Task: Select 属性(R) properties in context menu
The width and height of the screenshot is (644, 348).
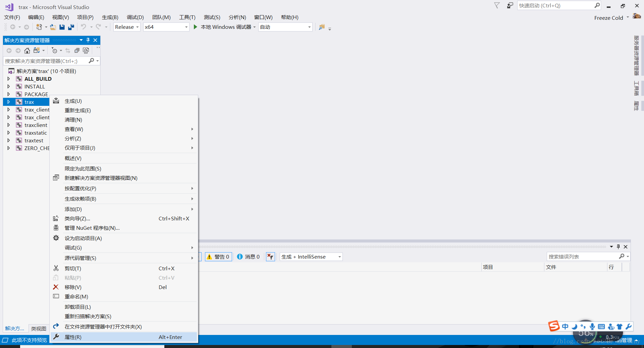Action: (x=124, y=337)
